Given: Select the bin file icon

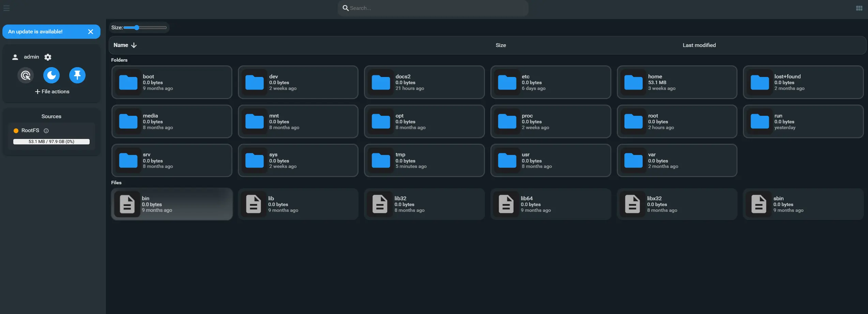Looking at the screenshot, I should [x=127, y=204].
